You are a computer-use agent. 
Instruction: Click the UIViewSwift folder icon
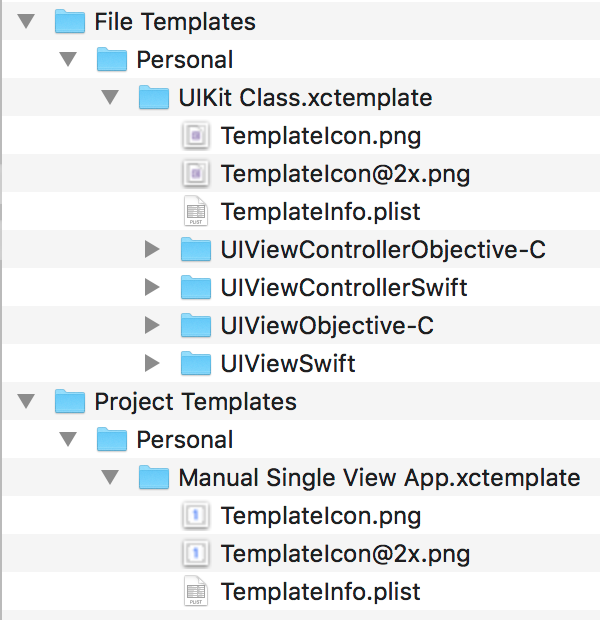click(x=195, y=363)
